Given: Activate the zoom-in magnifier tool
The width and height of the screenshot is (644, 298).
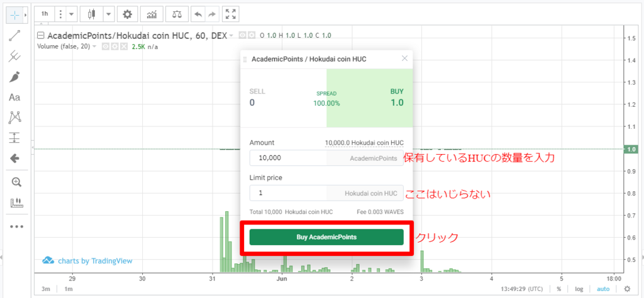Looking at the screenshot, I should [16, 182].
